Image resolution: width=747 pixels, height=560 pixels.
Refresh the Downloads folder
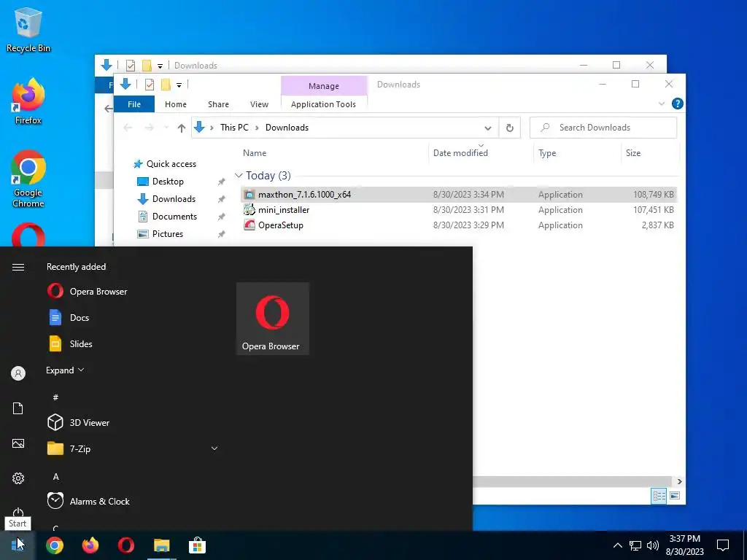[510, 128]
